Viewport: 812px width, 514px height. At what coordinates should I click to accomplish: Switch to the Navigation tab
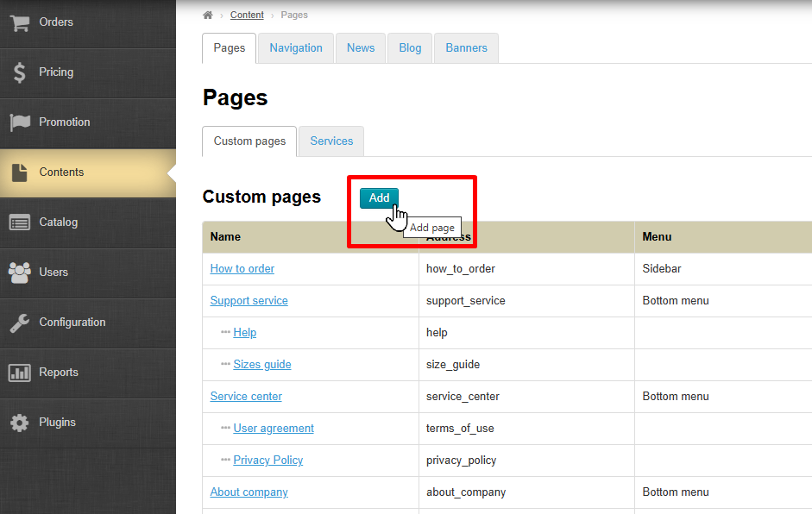pos(295,48)
